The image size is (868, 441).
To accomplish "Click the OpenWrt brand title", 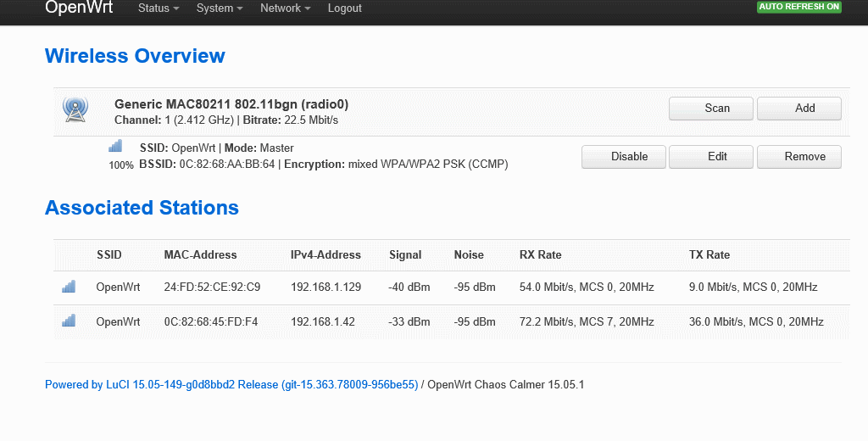I will pos(79,7).
